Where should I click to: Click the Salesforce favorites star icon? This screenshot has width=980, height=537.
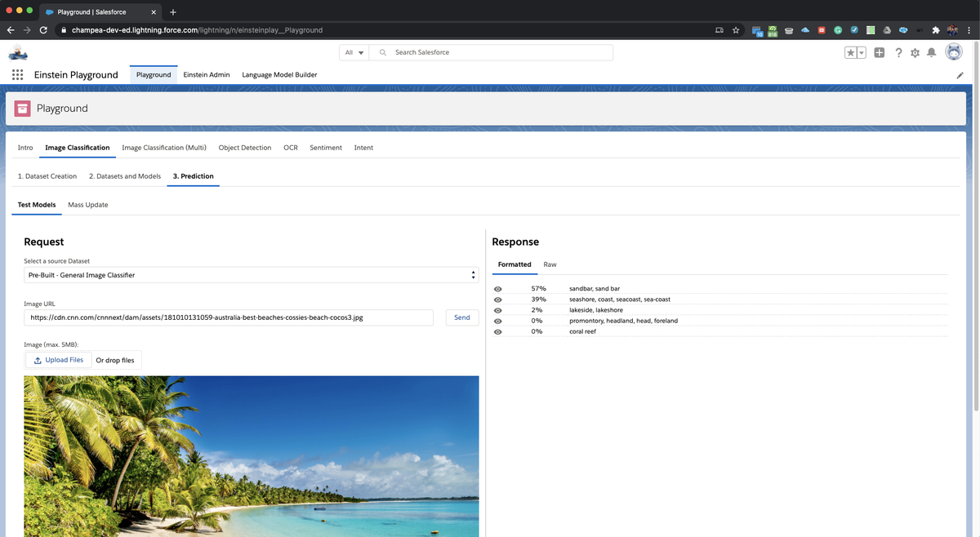coord(851,52)
